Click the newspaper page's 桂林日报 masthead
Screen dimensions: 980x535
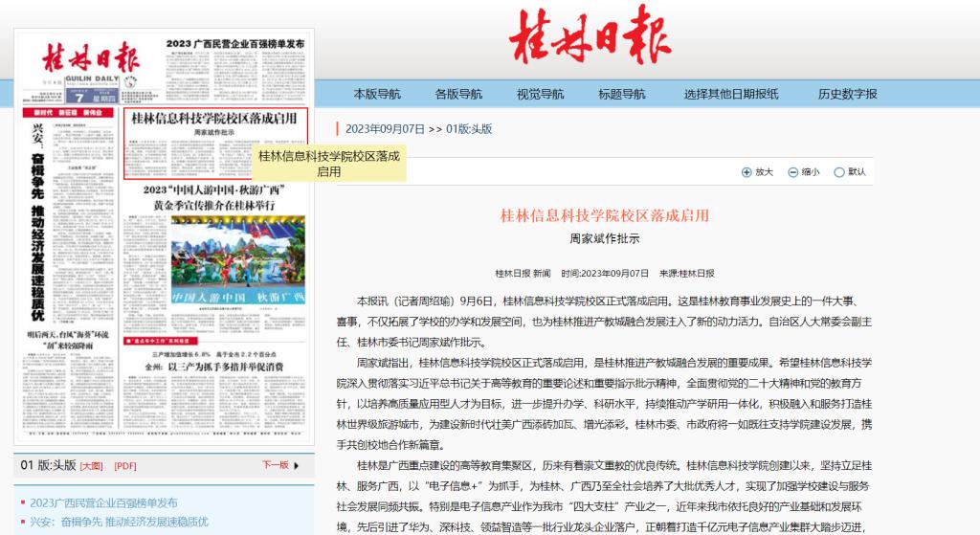coord(91,58)
